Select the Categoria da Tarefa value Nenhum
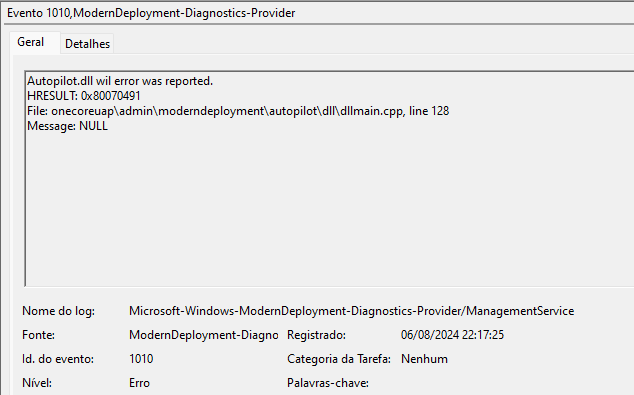 click(x=424, y=359)
